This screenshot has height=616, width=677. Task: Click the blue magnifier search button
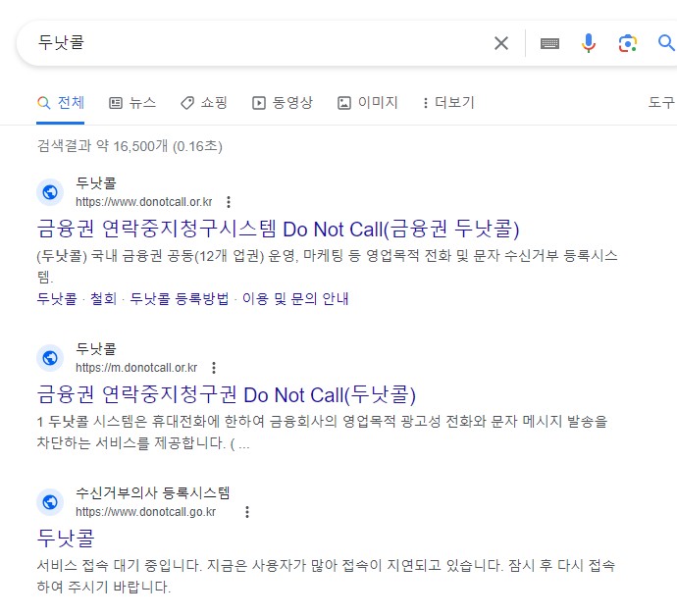point(666,43)
